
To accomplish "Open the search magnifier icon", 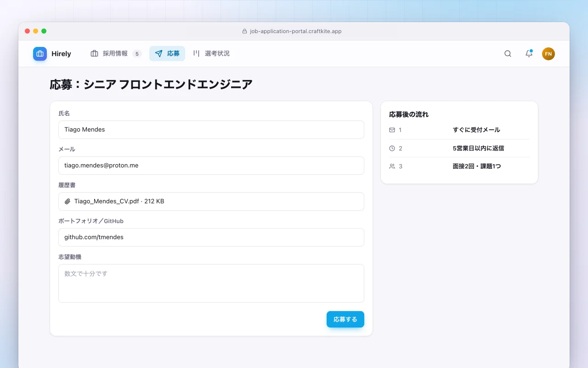I will coord(508,54).
